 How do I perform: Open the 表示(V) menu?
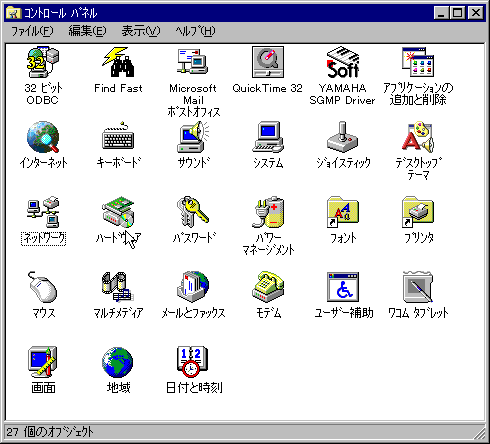(141, 31)
